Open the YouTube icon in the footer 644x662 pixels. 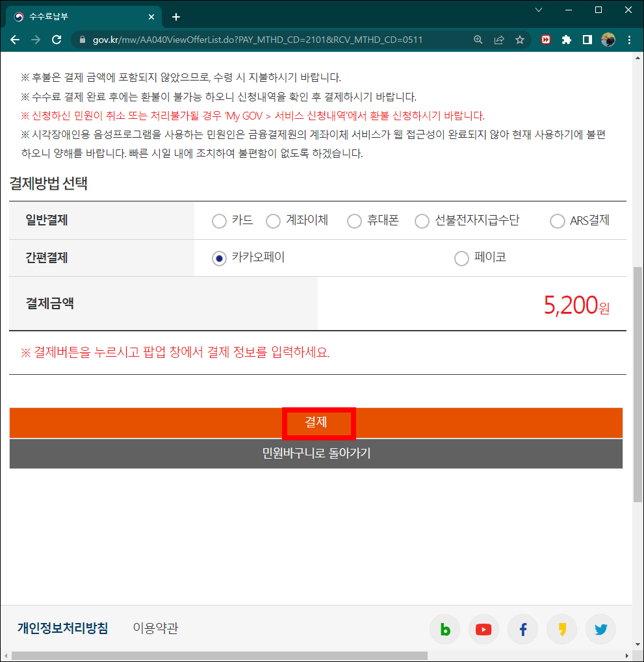pos(483,629)
